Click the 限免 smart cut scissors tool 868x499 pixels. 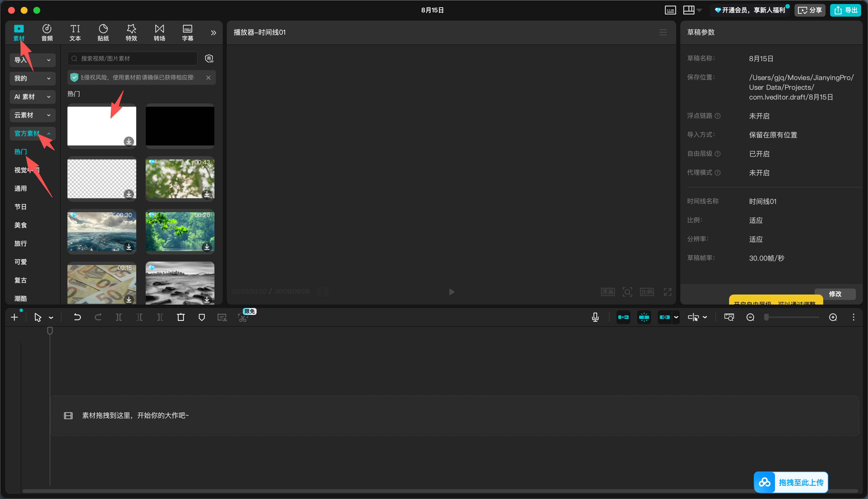(x=243, y=317)
